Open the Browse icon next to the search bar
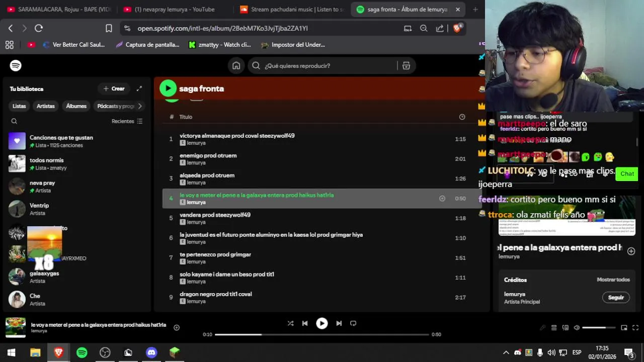The width and height of the screenshot is (644, 362). click(406, 66)
